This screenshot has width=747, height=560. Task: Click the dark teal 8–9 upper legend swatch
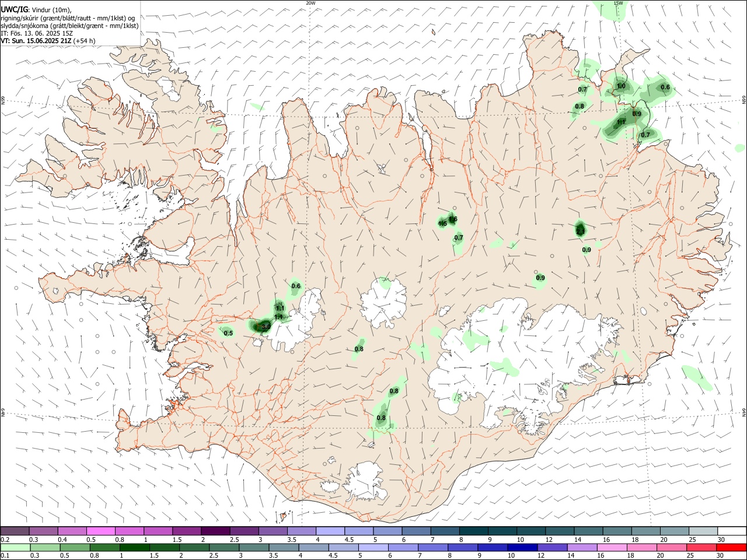[x=474, y=531]
